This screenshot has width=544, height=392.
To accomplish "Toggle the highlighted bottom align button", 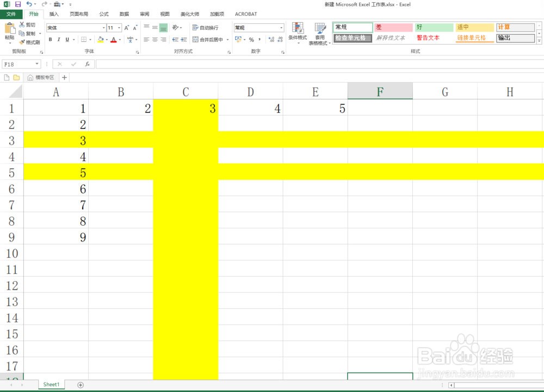I will 163,27.
